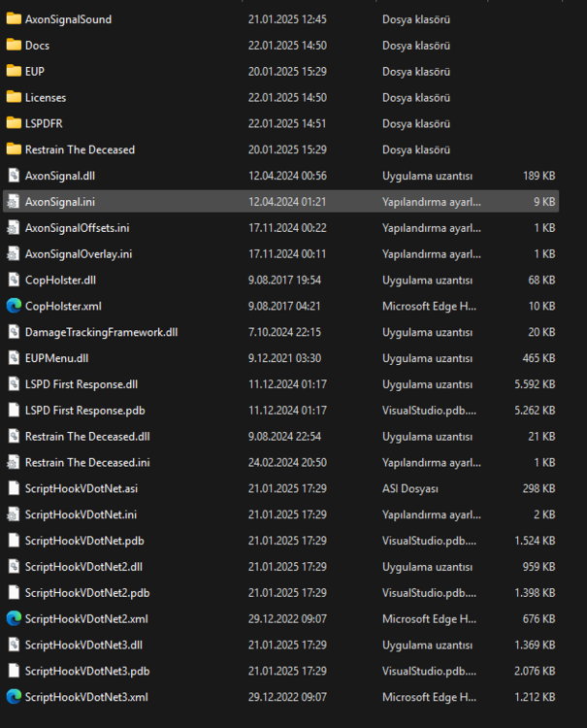Click the Docs folder icon
Viewport: 587px width, 728px height.
[14, 45]
